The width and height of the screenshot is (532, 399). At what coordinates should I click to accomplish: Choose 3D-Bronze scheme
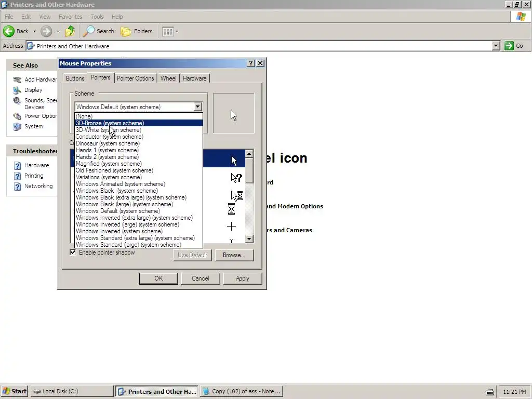(x=138, y=123)
